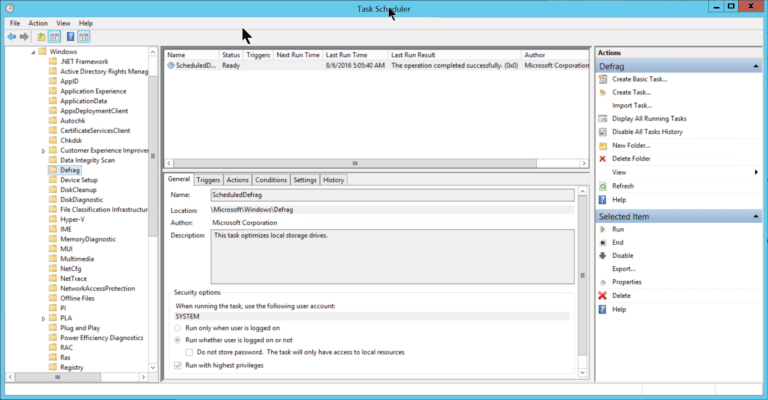The image size is (768, 400).
Task: Click Export... in Selected Item
Action: [624, 269]
